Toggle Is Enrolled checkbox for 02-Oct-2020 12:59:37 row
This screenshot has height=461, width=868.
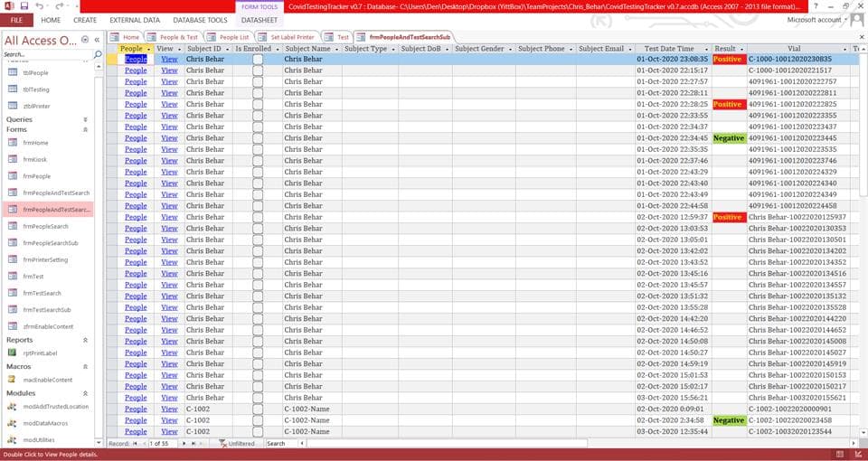[x=258, y=217]
